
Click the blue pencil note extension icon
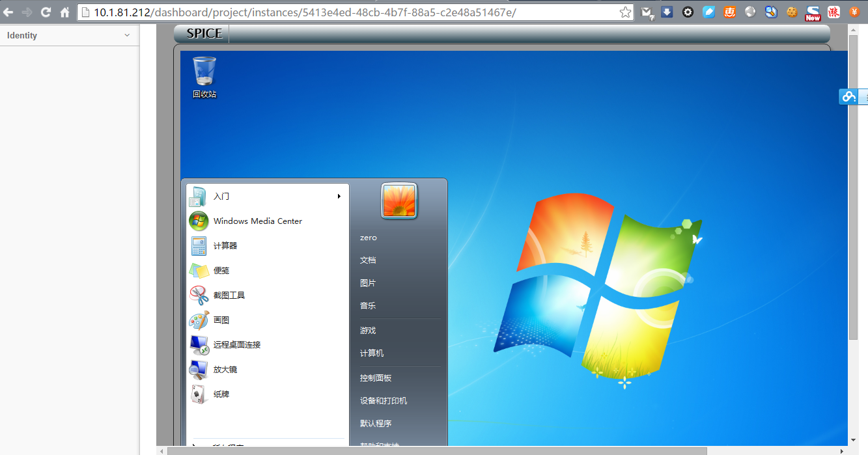pos(708,12)
